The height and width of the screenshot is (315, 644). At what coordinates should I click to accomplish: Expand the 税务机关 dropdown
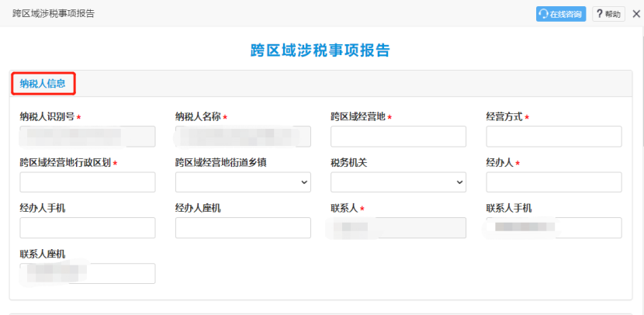pyautogui.click(x=398, y=182)
